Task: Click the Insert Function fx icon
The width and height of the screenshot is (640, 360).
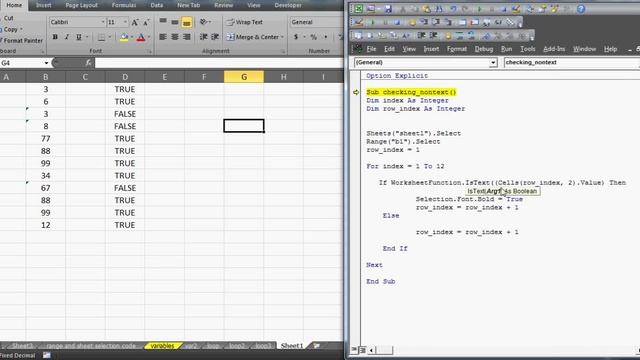Action: [x=88, y=62]
